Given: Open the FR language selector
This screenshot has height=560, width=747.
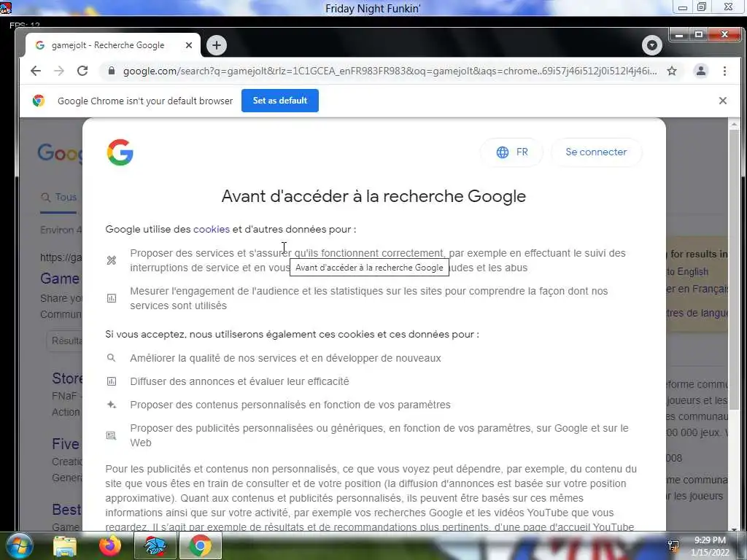Looking at the screenshot, I should [x=511, y=152].
